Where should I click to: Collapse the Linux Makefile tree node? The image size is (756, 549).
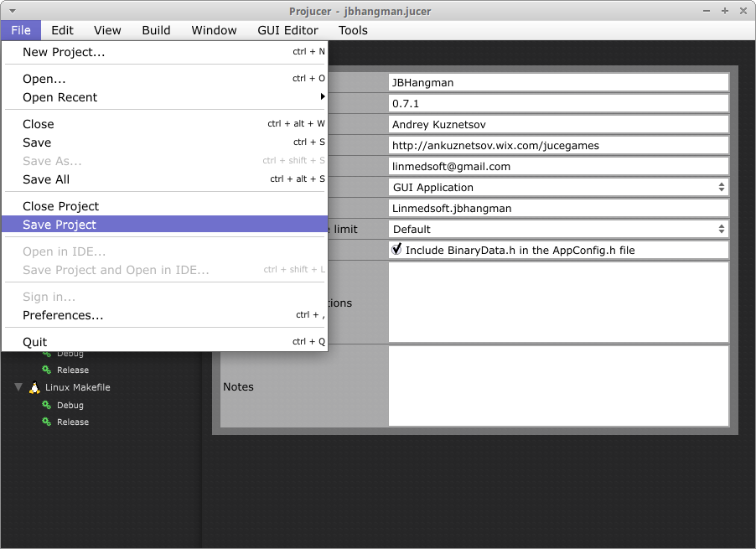18,386
